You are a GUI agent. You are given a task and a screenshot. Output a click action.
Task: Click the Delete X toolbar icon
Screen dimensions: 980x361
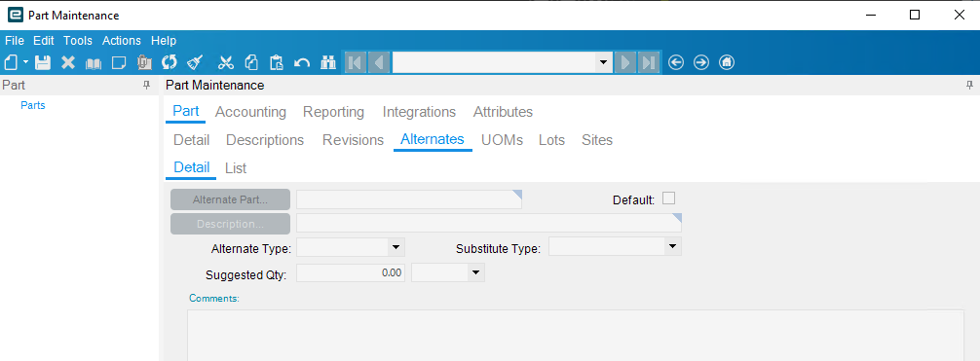coord(68,62)
